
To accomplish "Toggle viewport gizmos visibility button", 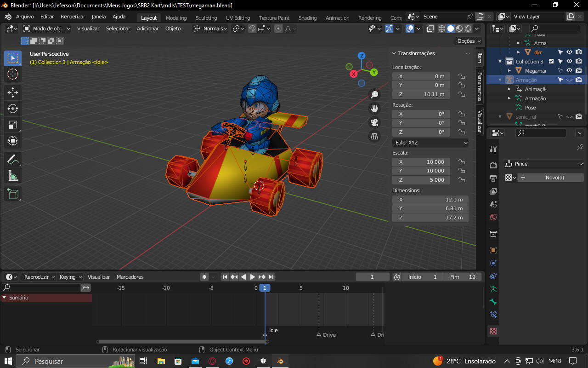I will [x=389, y=29].
